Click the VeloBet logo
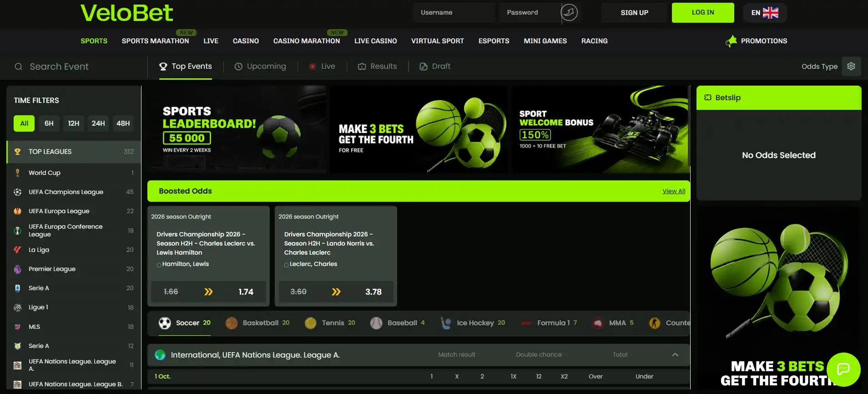This screenshot has height=394, width=868. [126, 13]
